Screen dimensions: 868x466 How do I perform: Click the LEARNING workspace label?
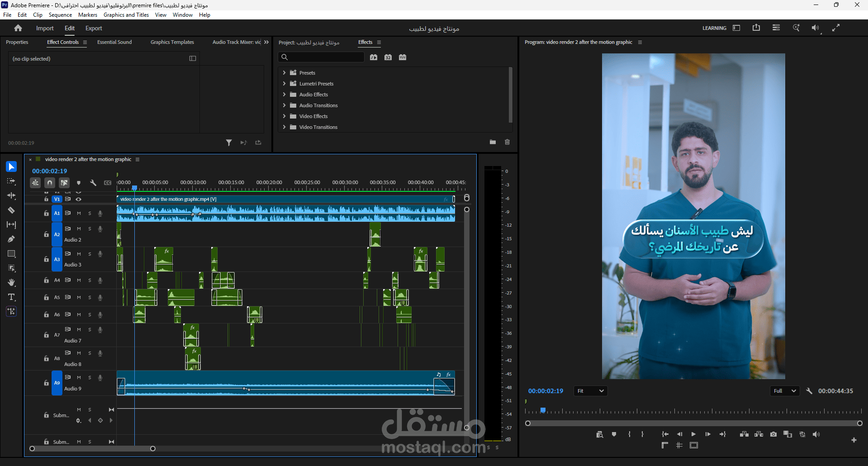pyautogui.click(x=714, y=28)
